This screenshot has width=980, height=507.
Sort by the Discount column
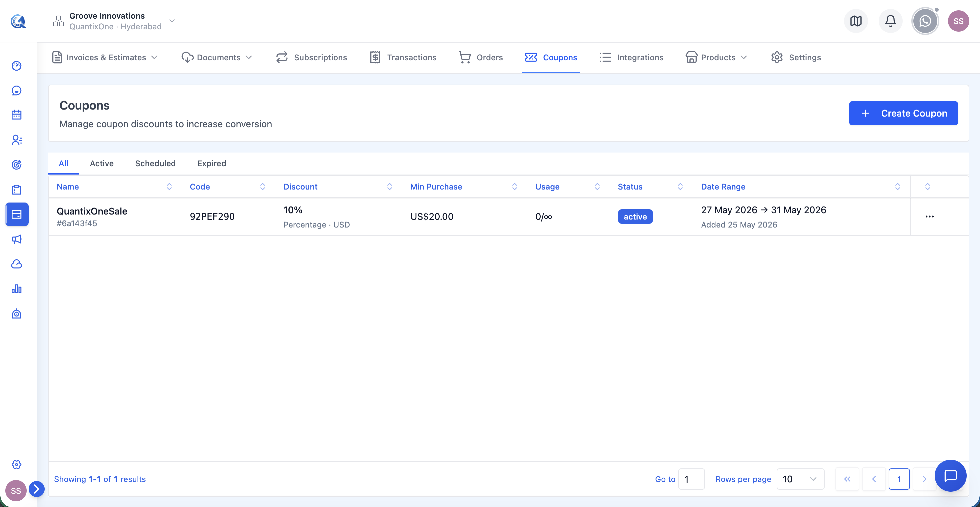390,187
